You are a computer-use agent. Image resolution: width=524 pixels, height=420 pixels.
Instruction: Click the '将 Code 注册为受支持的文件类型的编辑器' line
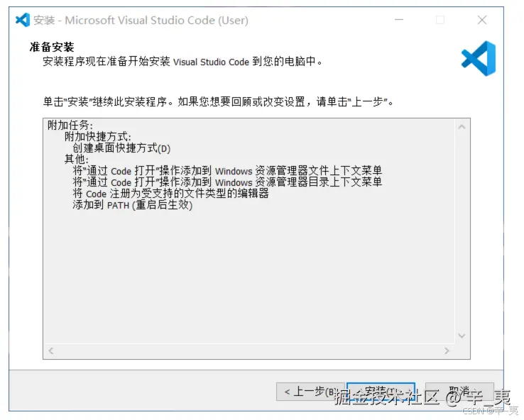171,194
